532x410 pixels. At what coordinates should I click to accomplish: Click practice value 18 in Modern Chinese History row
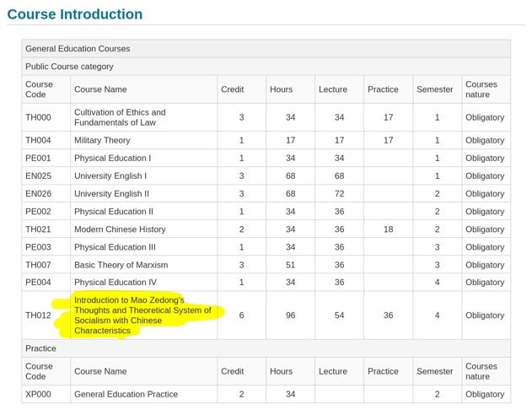point(388,229)
